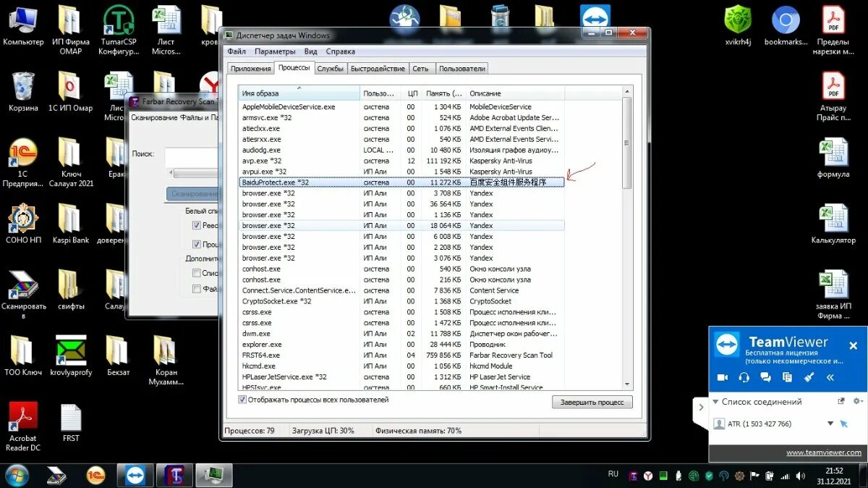Click the Поиск input field in Farbar
The height and width of the screenshot is (488, 868).
[x=192, y=156]
